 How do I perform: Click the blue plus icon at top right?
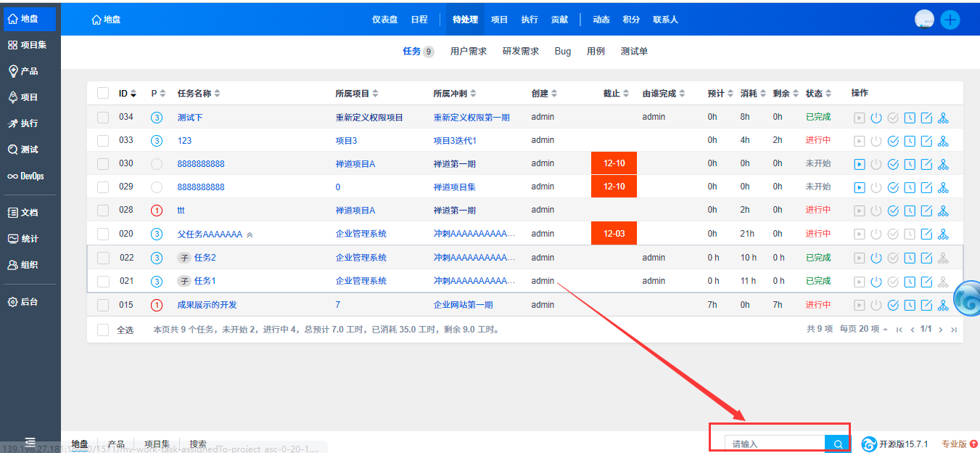point(950,20)
